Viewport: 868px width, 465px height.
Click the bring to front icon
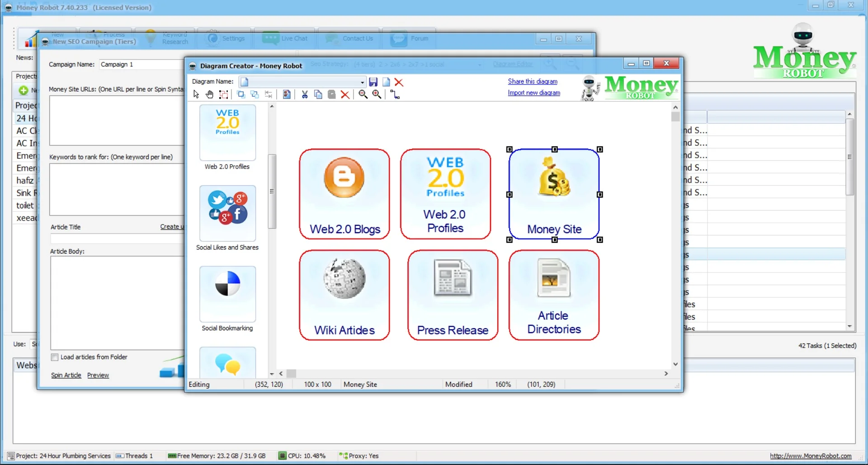point(241,94)
